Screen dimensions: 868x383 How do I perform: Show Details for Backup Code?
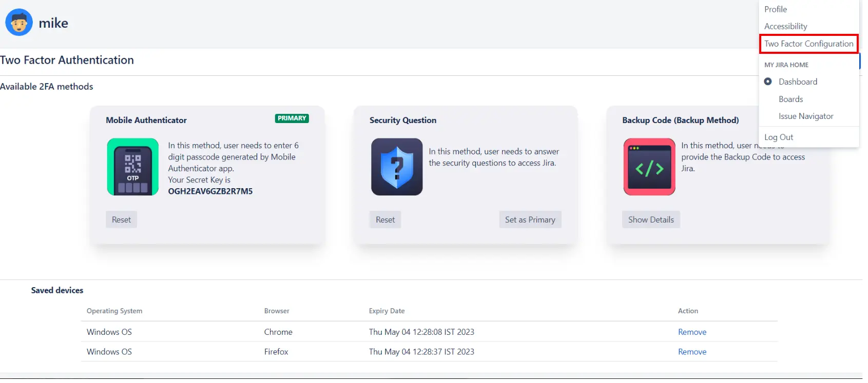(x=651, y=219)
